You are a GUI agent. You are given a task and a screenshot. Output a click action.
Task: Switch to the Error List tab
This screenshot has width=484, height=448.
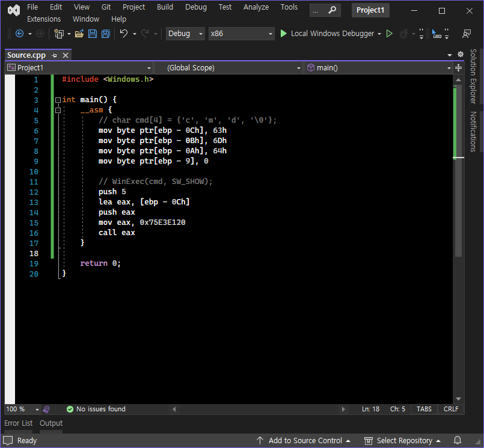(19, 423)
